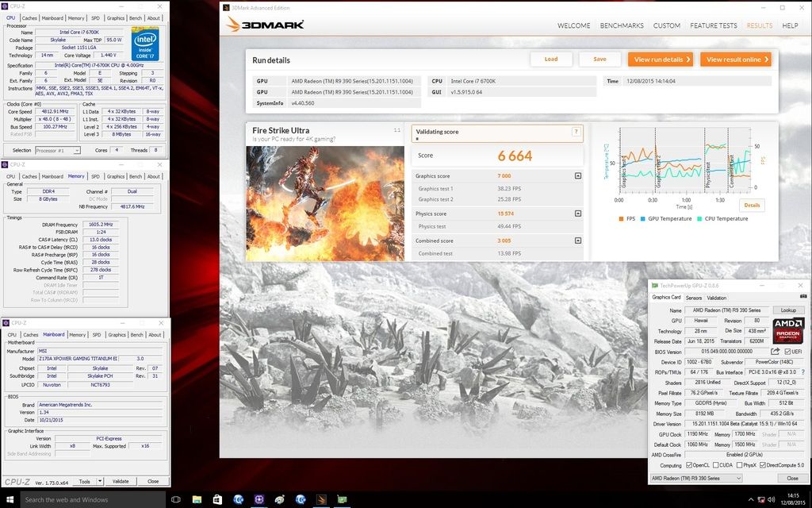Click the Close button in GPU-Z
This screenshot has height=508, width=812.
tap(792, 478)
